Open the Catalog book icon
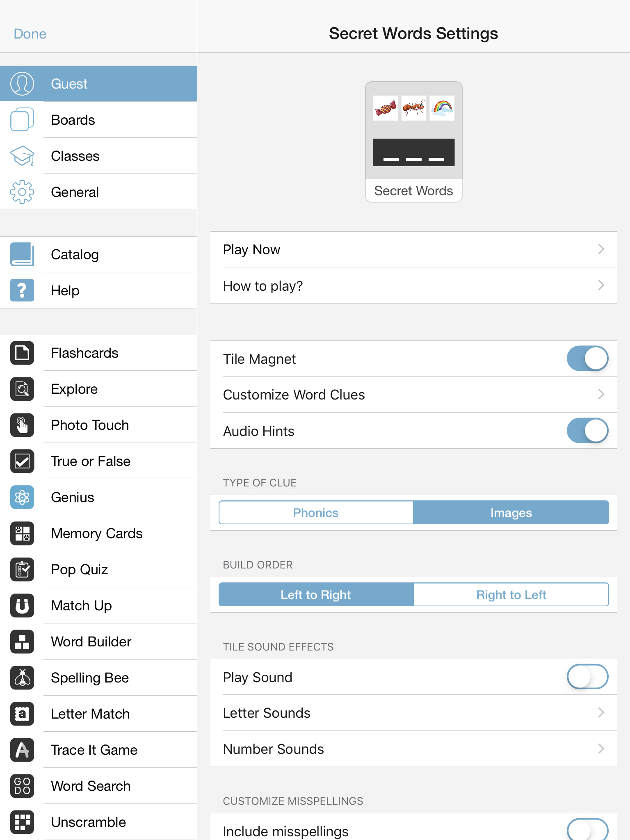This screenshot has width=630, height=840. pos(22,254)
